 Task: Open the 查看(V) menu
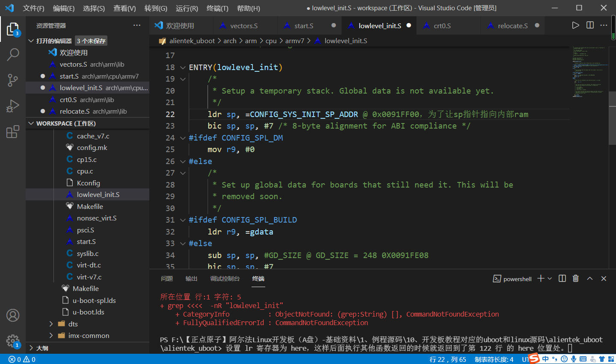pyautogui.click(x=124, y=8)
